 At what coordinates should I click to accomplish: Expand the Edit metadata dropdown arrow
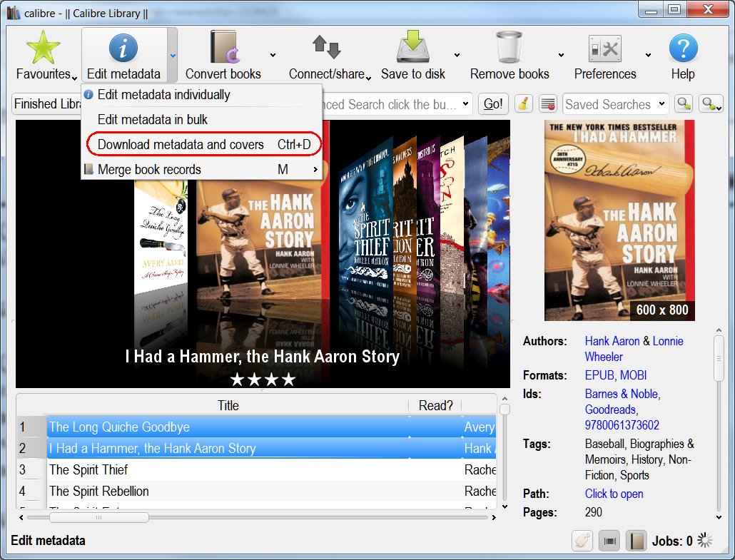pyautogui.click(x=173, y=56)
